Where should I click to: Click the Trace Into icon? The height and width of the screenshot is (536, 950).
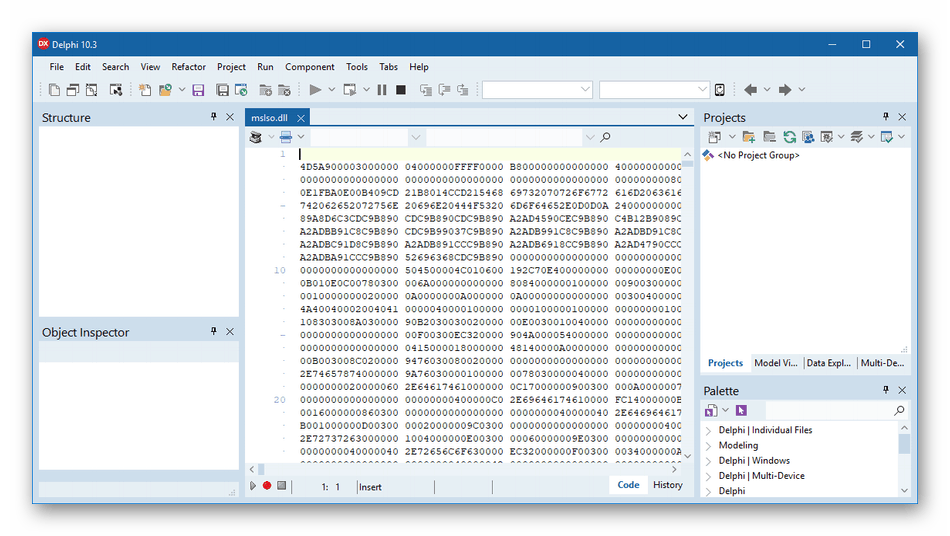coord(426,90)
